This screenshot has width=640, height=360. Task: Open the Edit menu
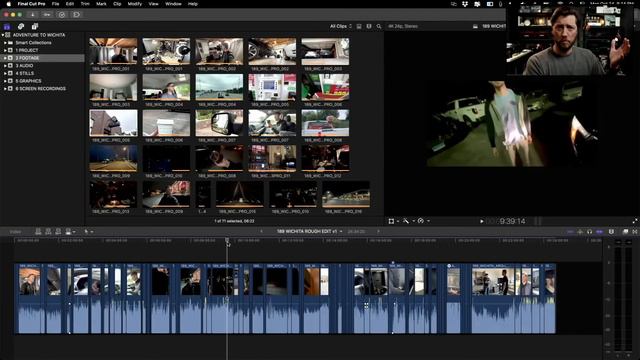(x=70, y=4)
